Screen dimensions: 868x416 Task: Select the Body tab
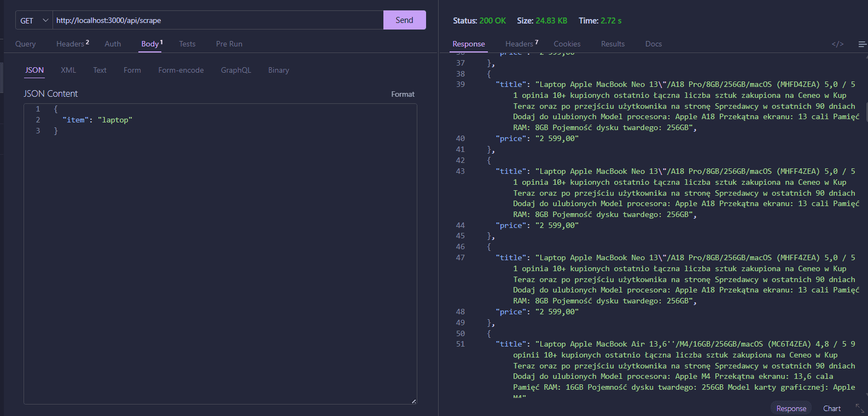click(152, 44)
